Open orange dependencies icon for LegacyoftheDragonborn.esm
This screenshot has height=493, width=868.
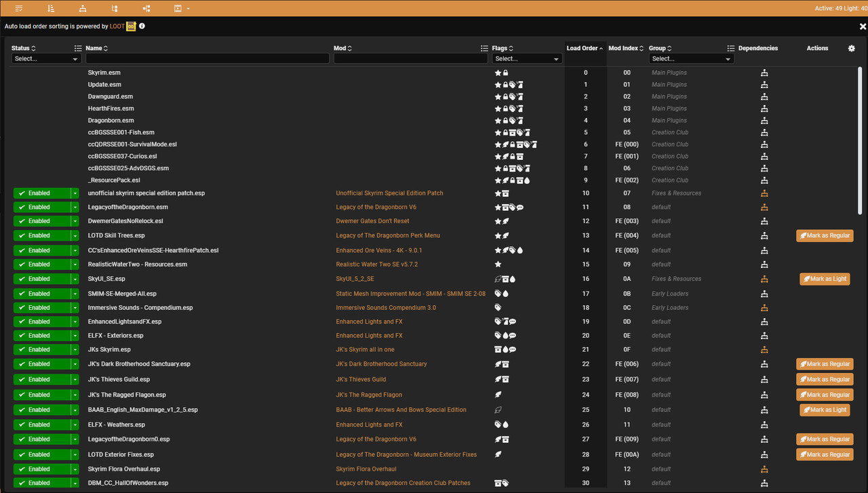click(764, 207)
